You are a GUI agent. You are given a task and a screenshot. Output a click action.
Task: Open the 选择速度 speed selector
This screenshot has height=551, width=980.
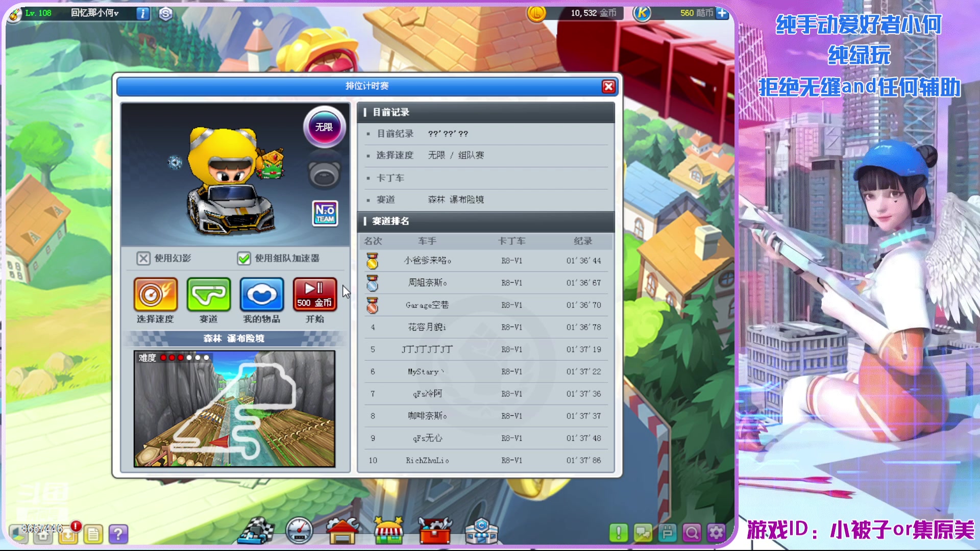[x=155, y=295]
